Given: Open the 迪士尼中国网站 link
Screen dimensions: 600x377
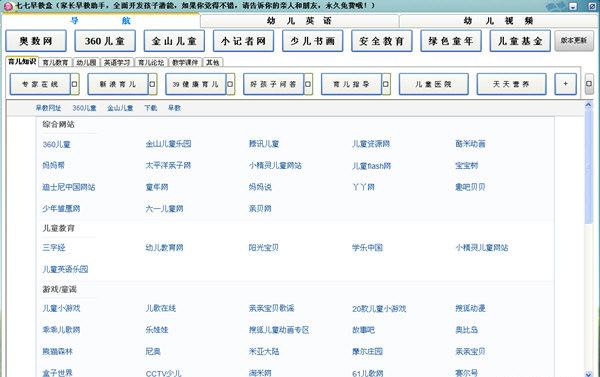Looking at the screenshot, I should point(69,187).
